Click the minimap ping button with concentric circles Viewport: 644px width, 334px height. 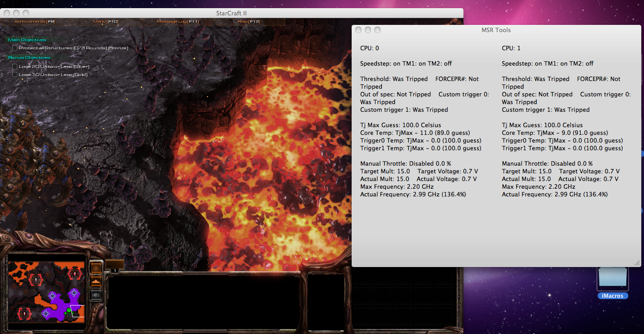pos(96,268)
